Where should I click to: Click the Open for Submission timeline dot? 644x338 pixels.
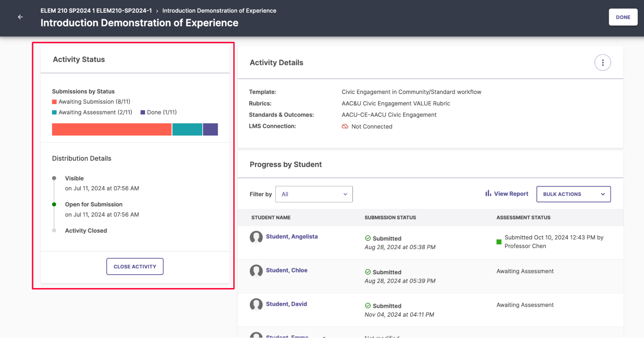pos(54,204)
